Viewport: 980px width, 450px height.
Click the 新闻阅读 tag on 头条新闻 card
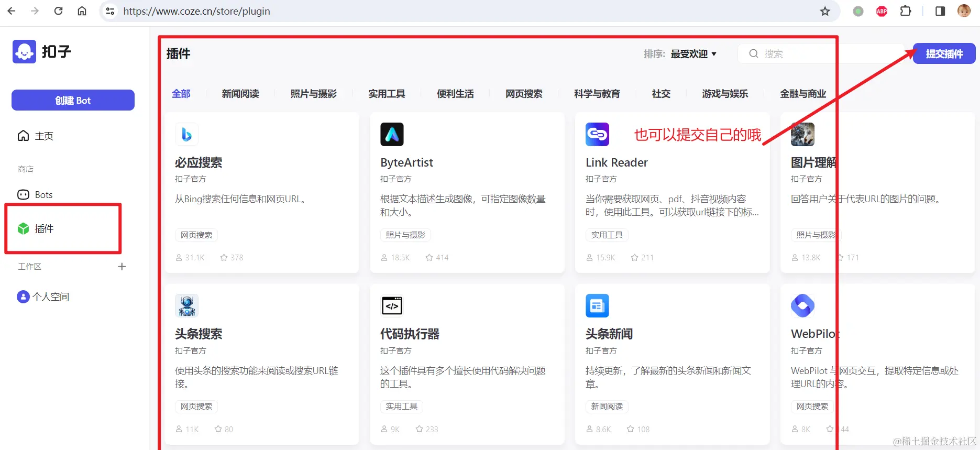(x=607, y=407)
